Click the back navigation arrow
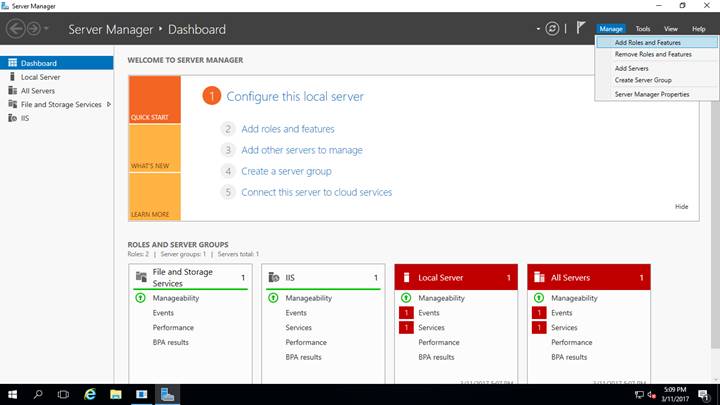The image size is (720, 405). pos(16,29)
